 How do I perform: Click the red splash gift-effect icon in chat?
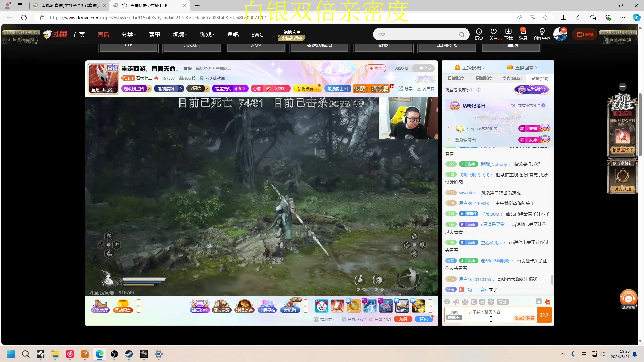[547, 302]
